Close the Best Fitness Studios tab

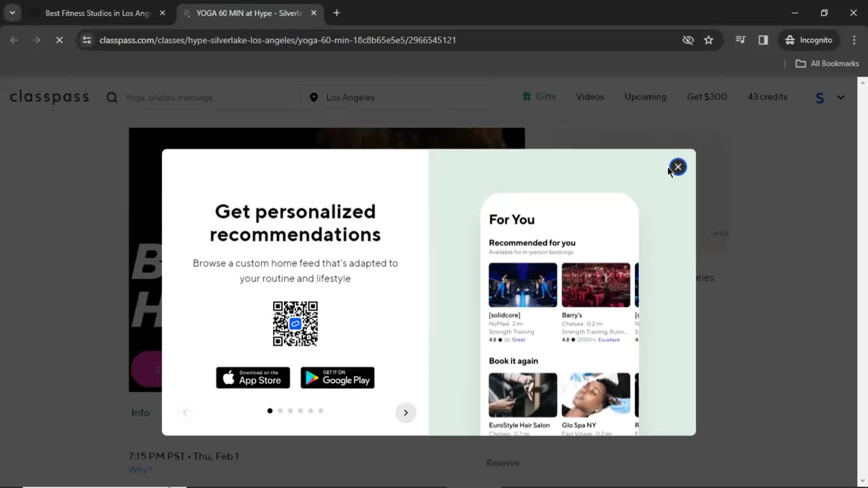point(162,13)
